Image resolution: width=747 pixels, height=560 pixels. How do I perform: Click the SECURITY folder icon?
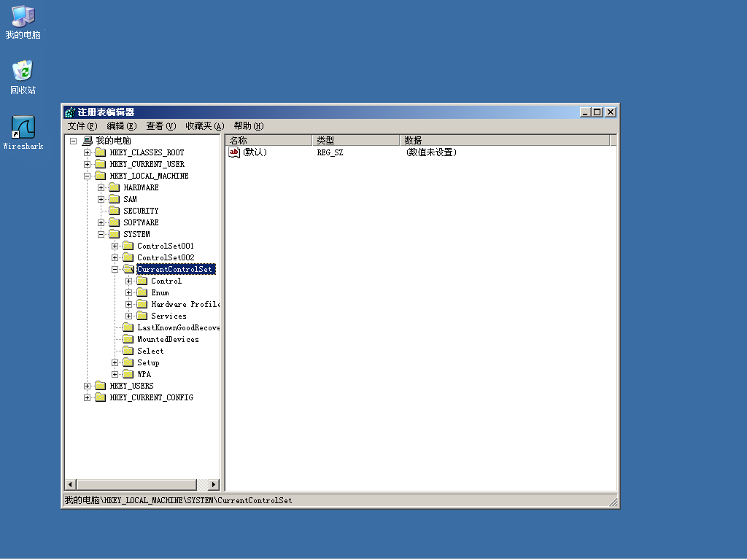pos(114,211)
